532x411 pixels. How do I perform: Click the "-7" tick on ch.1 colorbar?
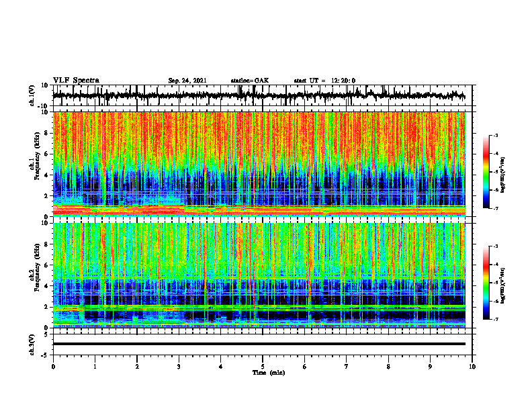tap(496, 208)
